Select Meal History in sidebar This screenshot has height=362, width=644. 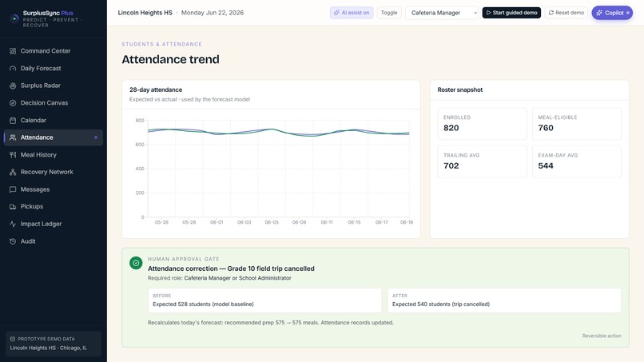(x=54, y=155)
